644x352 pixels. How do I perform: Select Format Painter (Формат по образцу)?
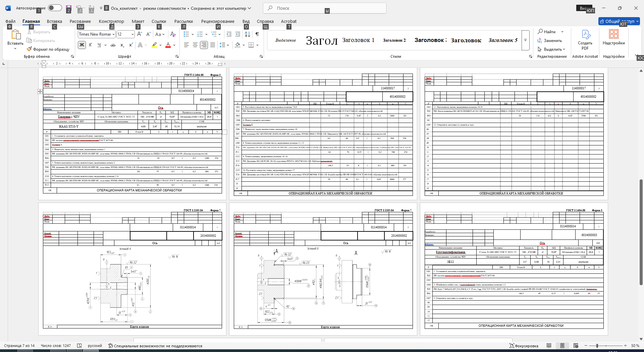click(x=48, y=49)
